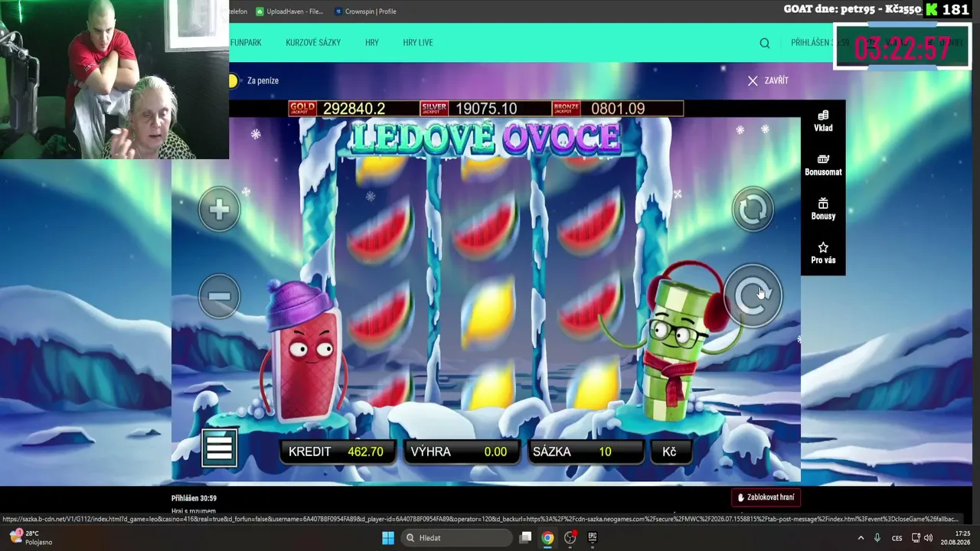
Task: Click the Kč currency label
Action: click(x=669, y=452)
